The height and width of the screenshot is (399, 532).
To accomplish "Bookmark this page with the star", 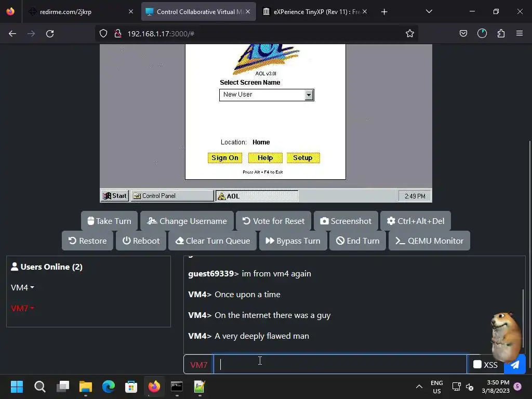I will coord(409,33).
